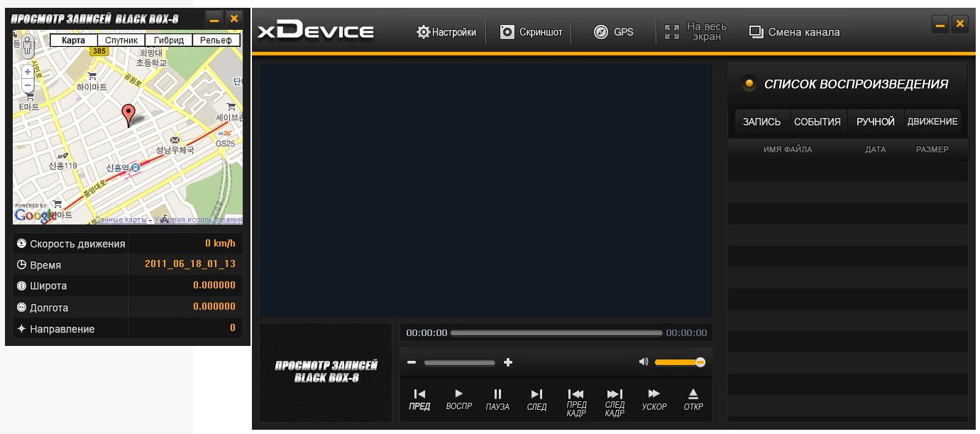Open the GPS compass panel
Screen dimensions: 980x434
pyautogui.click(x=613, y=32)
